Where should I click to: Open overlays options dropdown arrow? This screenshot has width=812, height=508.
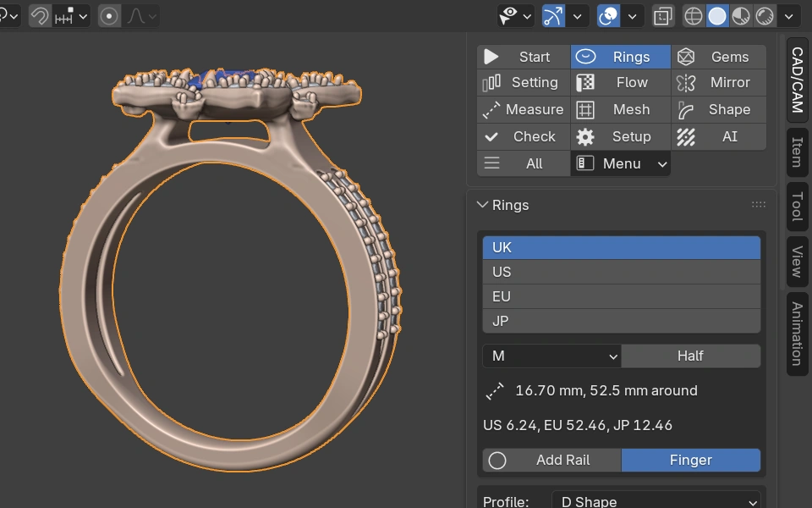tap(633, 16)
